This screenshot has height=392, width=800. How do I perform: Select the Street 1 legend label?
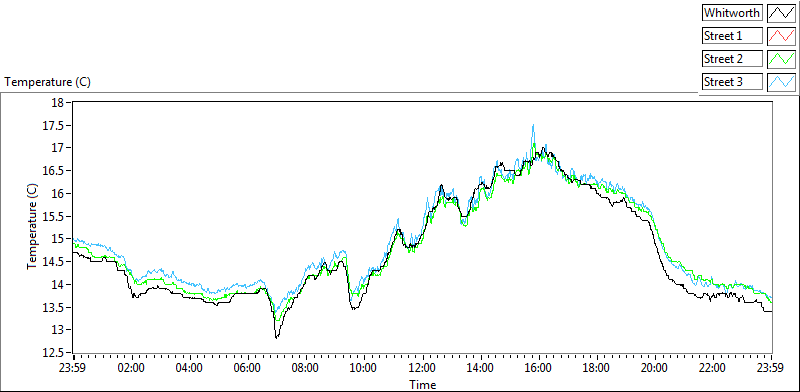click(732, 36)
